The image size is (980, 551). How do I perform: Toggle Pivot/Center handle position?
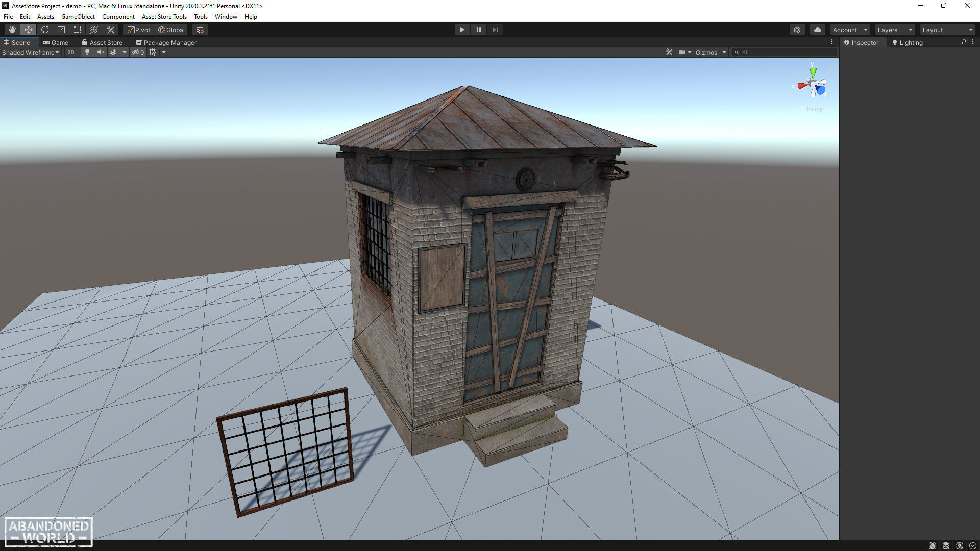139,30
